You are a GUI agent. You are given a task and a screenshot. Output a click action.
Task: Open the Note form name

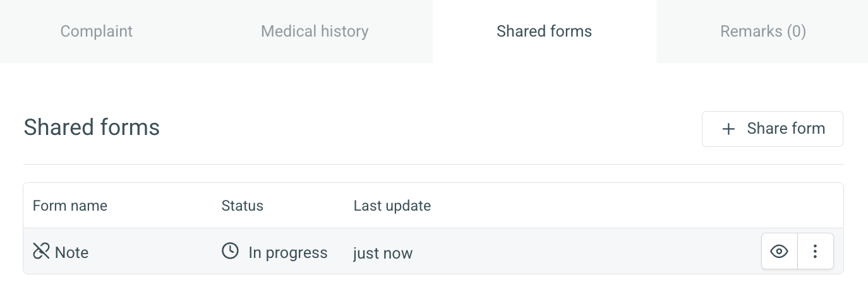71,252
